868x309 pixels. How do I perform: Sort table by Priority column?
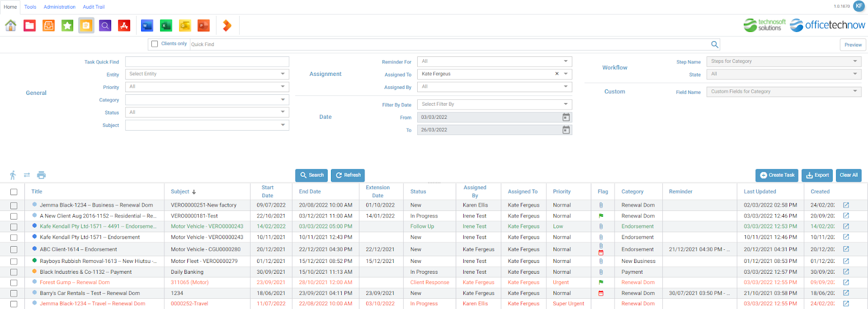(561, 192)
